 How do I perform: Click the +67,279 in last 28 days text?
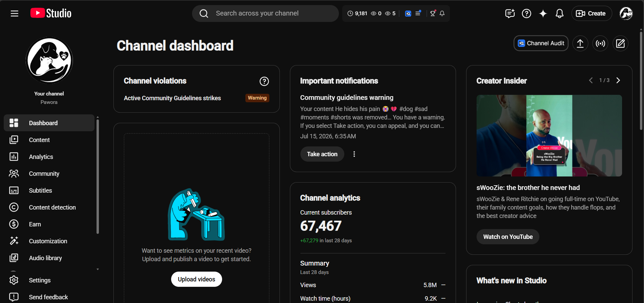tap(326, 241)
